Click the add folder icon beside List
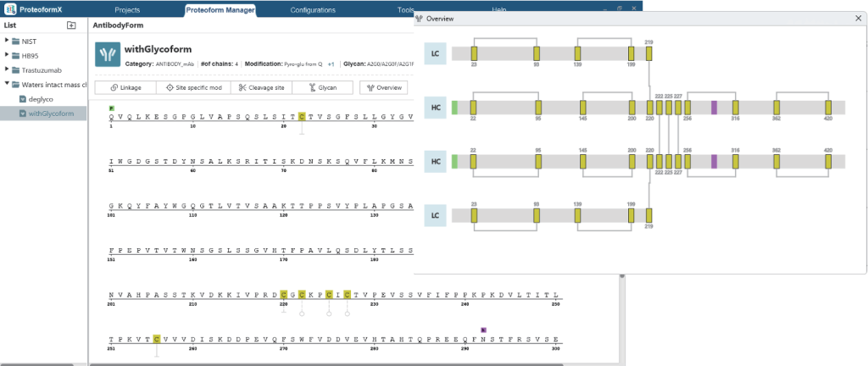The height and width of the screenshot is (366, 868). tap(71, 25)
